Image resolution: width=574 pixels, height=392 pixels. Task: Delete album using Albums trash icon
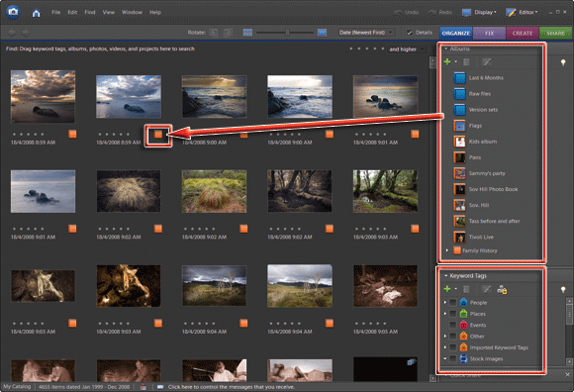pyautogui.click(x=466, y=61)
